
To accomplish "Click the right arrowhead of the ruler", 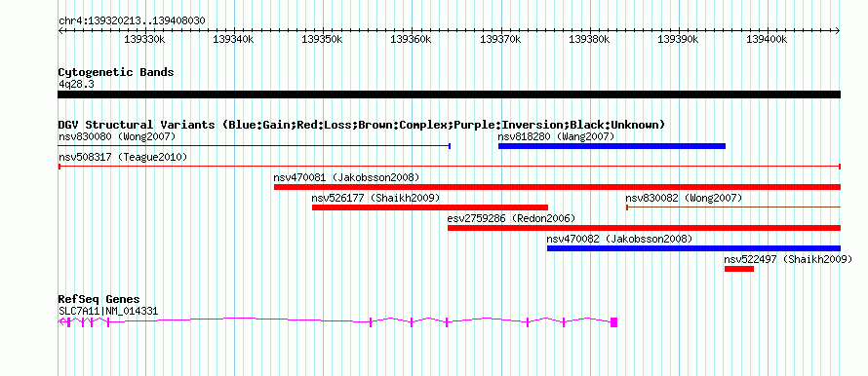I will pyautogui.click(x=838, y=31).
